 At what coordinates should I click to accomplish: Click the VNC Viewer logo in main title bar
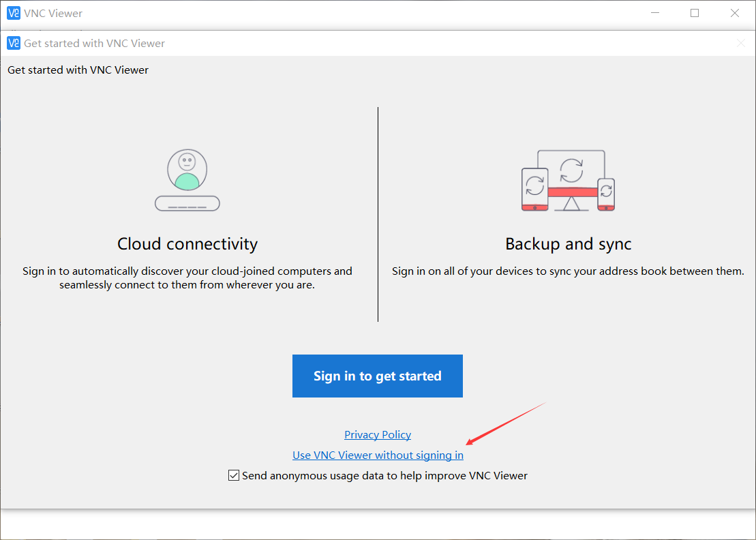14,13
